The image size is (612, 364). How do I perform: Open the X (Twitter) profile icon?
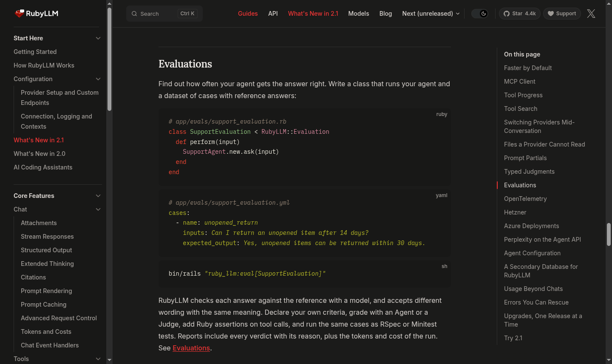coord(591,14)
